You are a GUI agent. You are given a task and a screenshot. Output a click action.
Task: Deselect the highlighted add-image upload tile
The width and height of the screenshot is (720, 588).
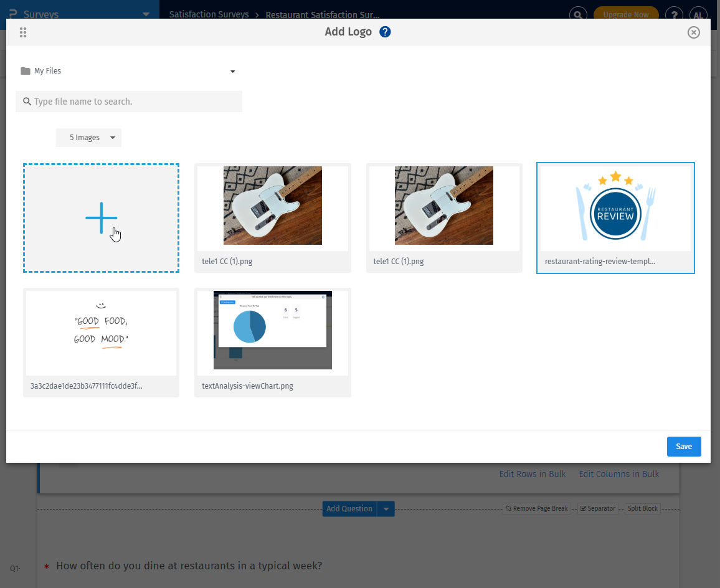101,217
